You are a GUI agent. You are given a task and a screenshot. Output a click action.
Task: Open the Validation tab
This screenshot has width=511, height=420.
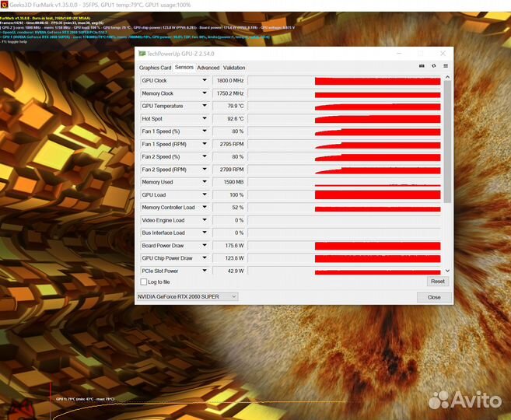[x=234, y=68]
